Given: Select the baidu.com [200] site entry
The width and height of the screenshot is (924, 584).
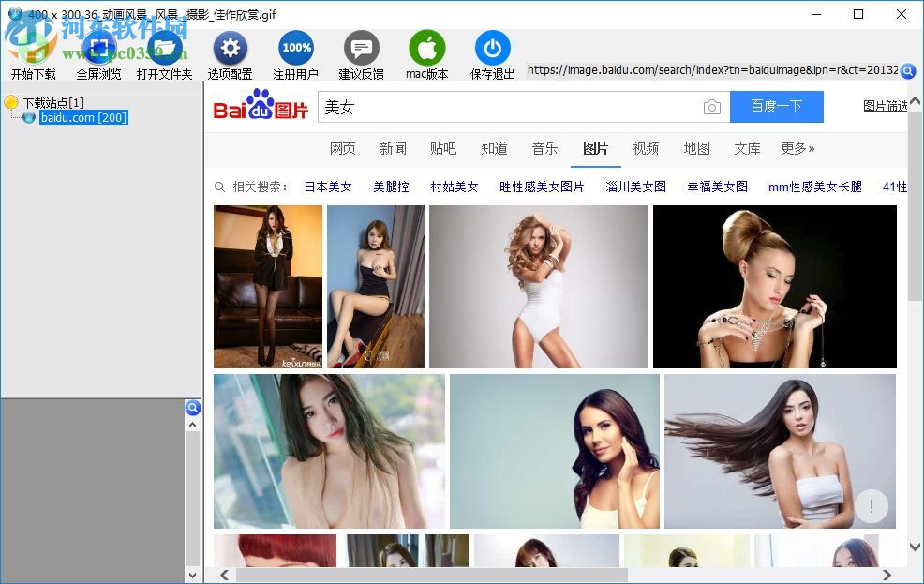Looking at the screenshot, I should tap(82, 117).
